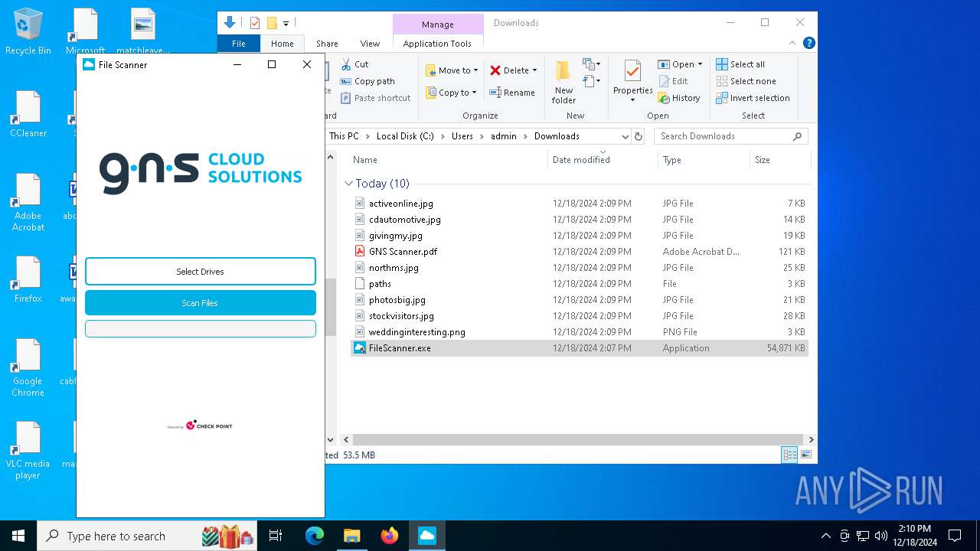Launch Microsoft Edge from the taskbar
The height and width of the screenshot is (551, 980).
click(x=315, y=536)
